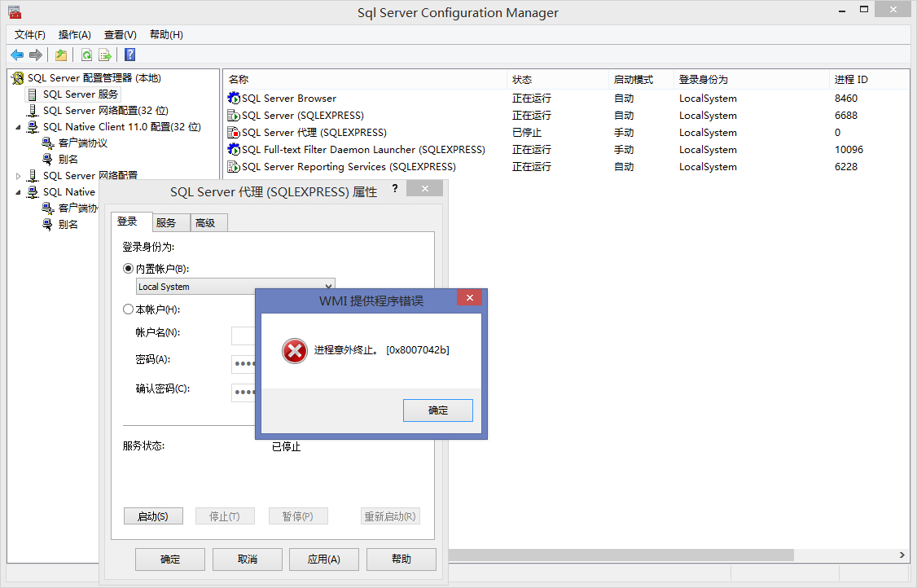The image size is (917, 588).
Task: Select 别名 under the second SQL Native node
Action: tap(68, 225)
